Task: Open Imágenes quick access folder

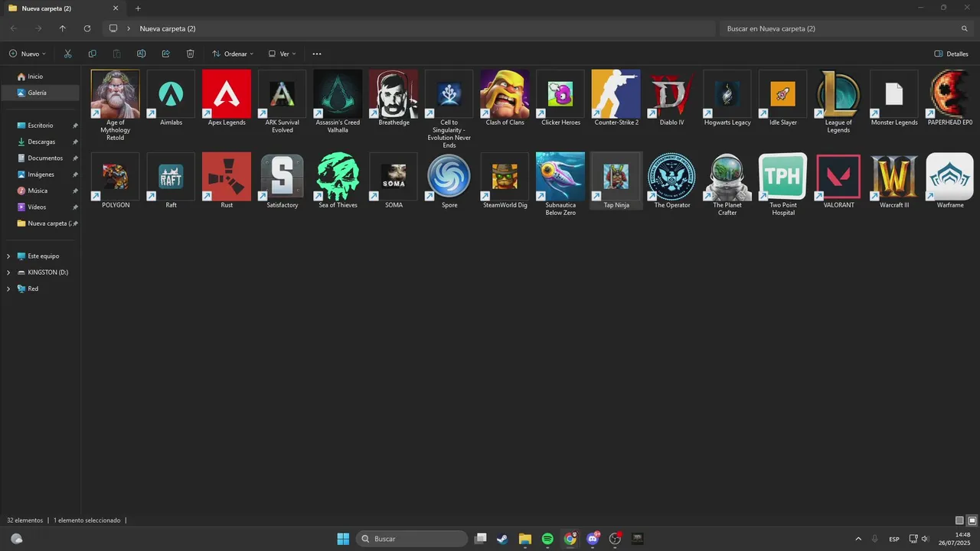Action: 40,174
